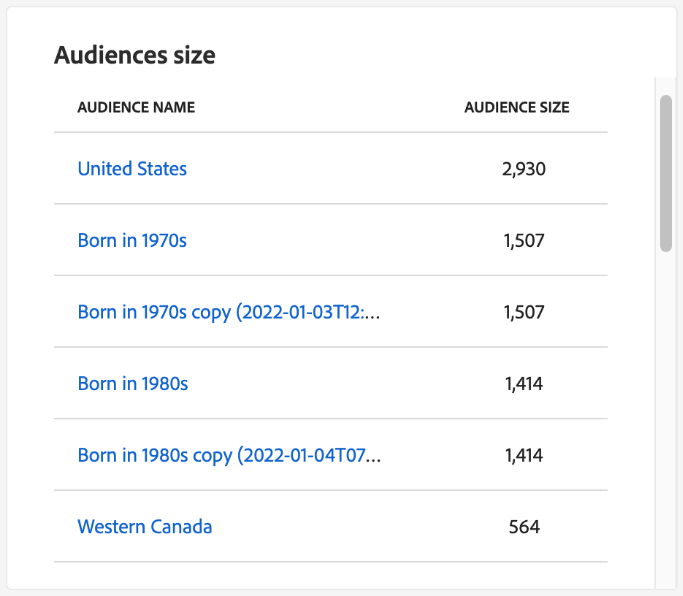The height and width of the screenshot is (596, 683).
Task: Open the United States audience link
Action: click(132, 169)
